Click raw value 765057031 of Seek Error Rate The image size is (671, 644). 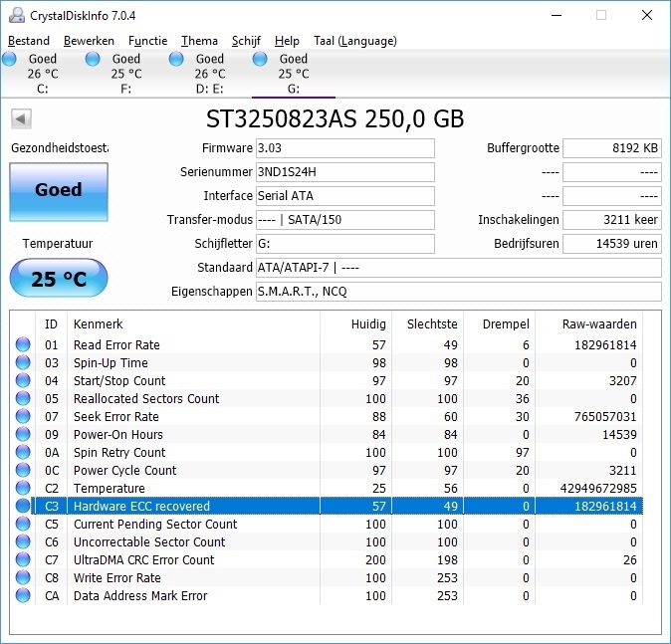(605, 416)
